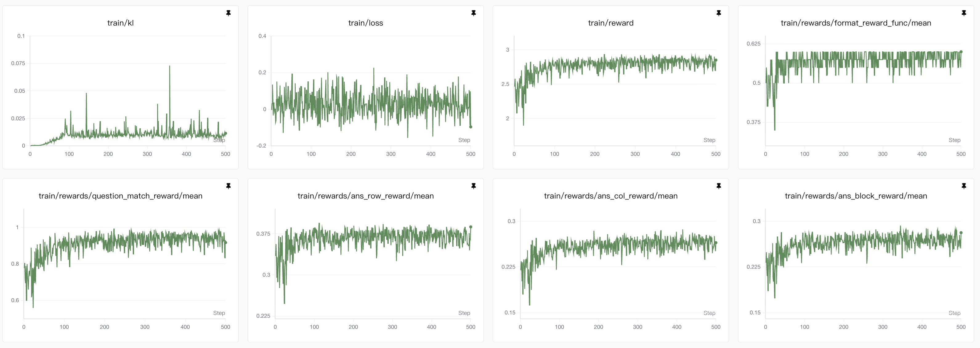Toggle pin on format_reward_func/mean chart
Viewport: 980px width, 348px height.
pyautogui.click(x=964, y=13)
